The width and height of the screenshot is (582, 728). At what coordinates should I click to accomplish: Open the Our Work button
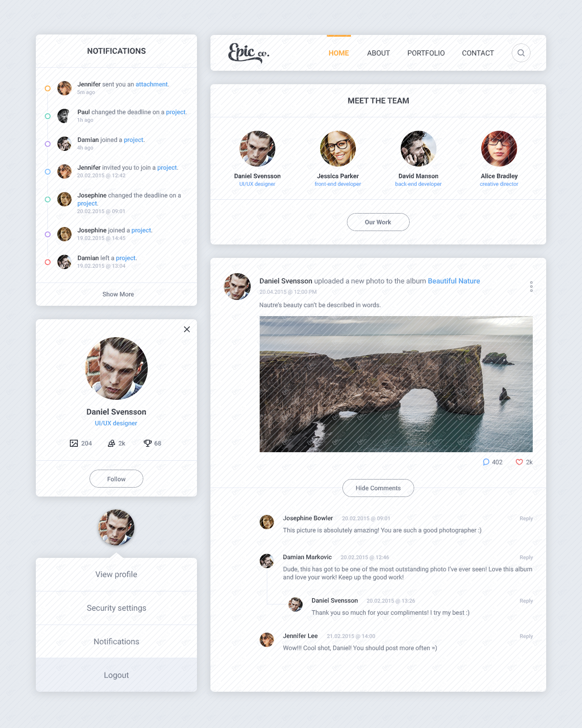378,222
